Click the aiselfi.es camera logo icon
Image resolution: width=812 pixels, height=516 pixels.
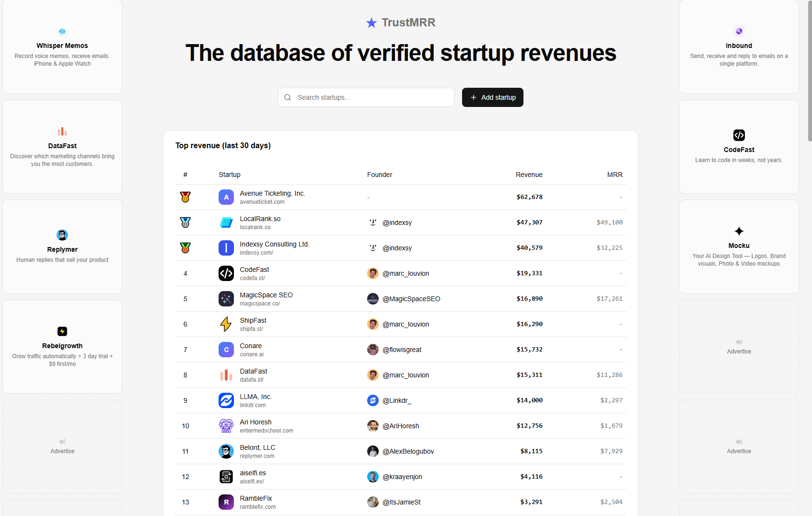(226, 477)
